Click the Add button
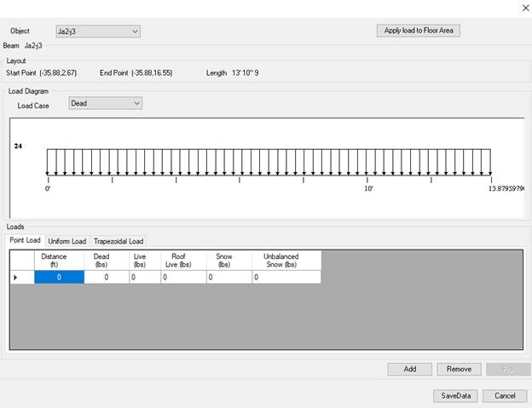The width and height of the screenshot is (532, 408). [410, 369]
